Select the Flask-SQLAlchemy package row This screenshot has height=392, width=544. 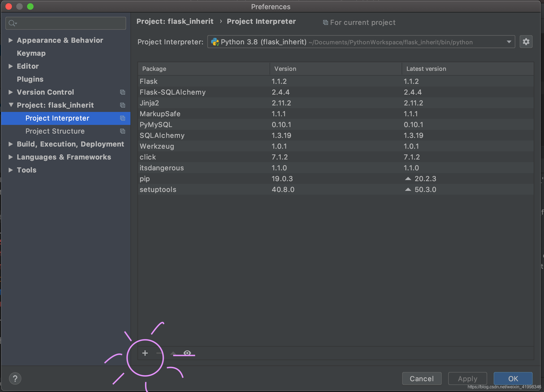click(x=336, y=92)
